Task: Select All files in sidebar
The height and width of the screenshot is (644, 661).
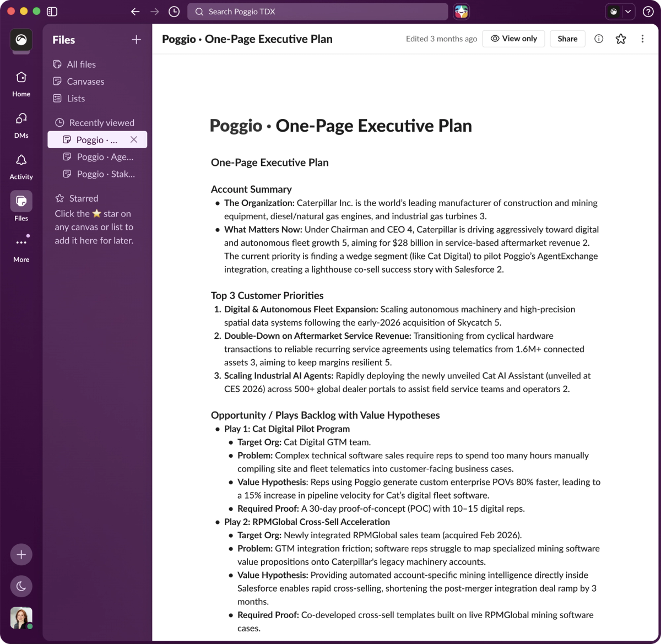Action: coord(82,64)
